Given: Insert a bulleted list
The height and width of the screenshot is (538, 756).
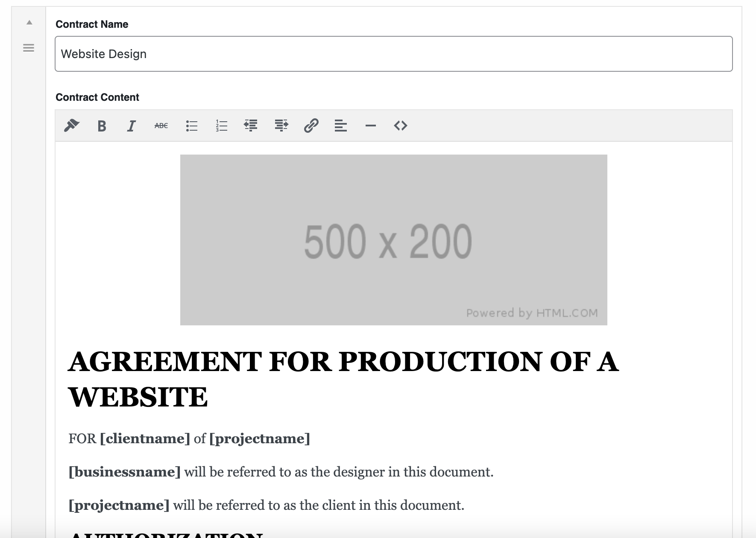Looking at the screenshot, I should click(x=192, y=126).
